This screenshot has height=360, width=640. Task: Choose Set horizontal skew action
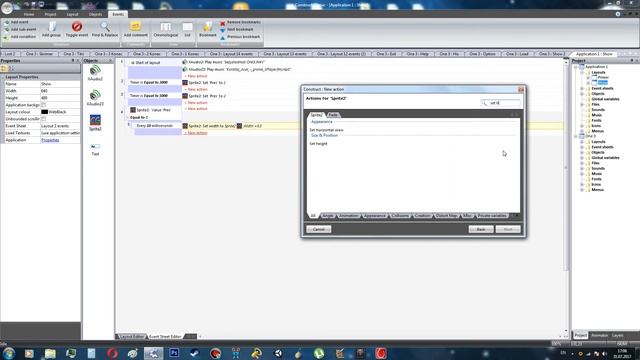(x=326, y=130)
